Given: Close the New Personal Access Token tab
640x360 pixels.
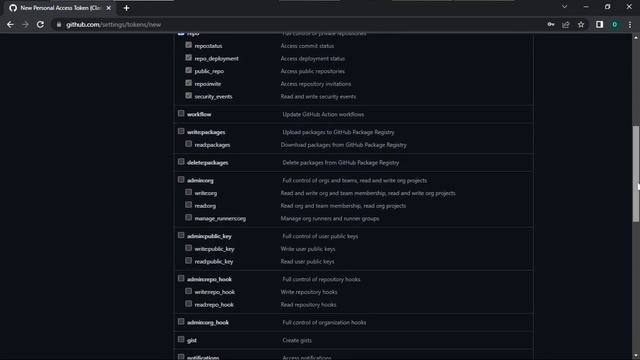Looking at the screenshot, I should pos(109,8).
